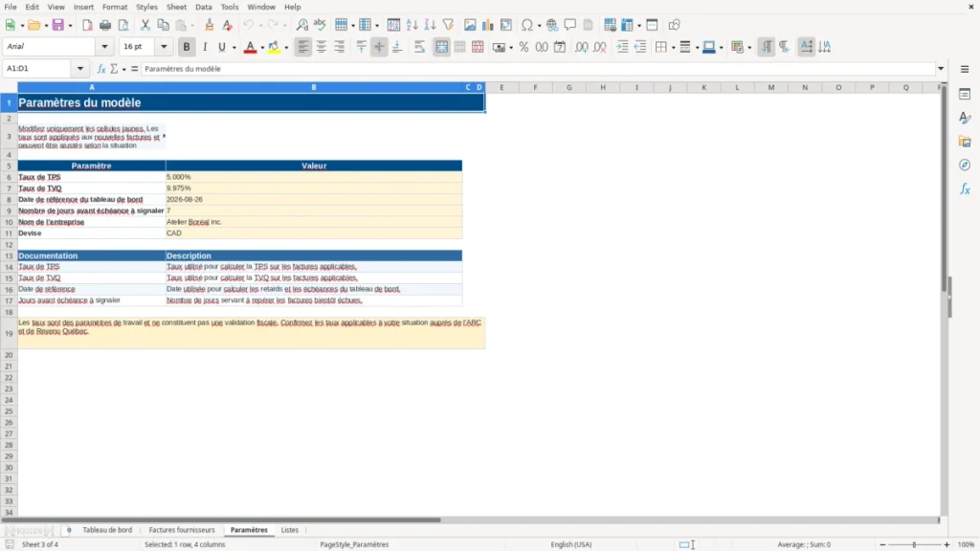
Task: Apply the yellow highlighting color
Action: click(274, 47)
